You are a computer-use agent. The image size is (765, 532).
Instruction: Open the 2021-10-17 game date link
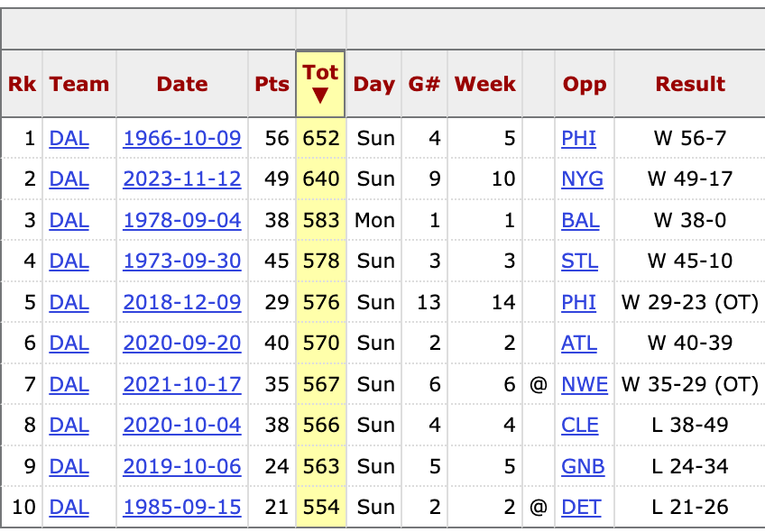pyautogui.click(x=182, y=384)
